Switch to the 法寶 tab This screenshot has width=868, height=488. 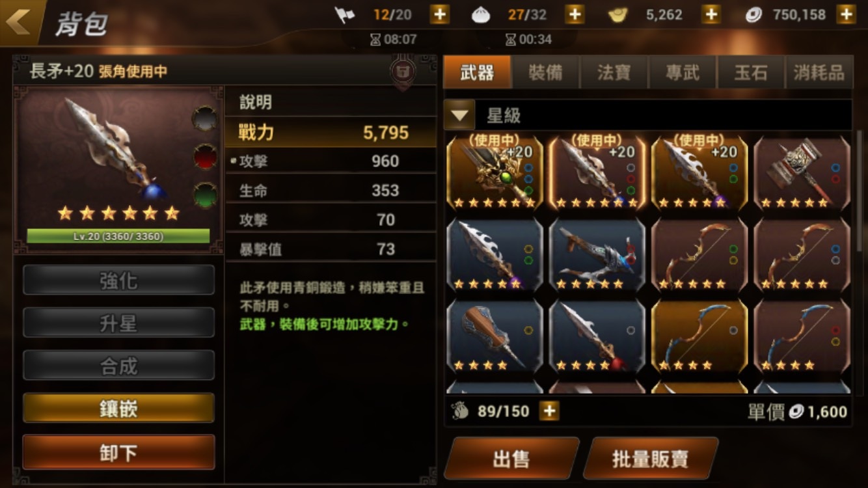coord(614,72)
